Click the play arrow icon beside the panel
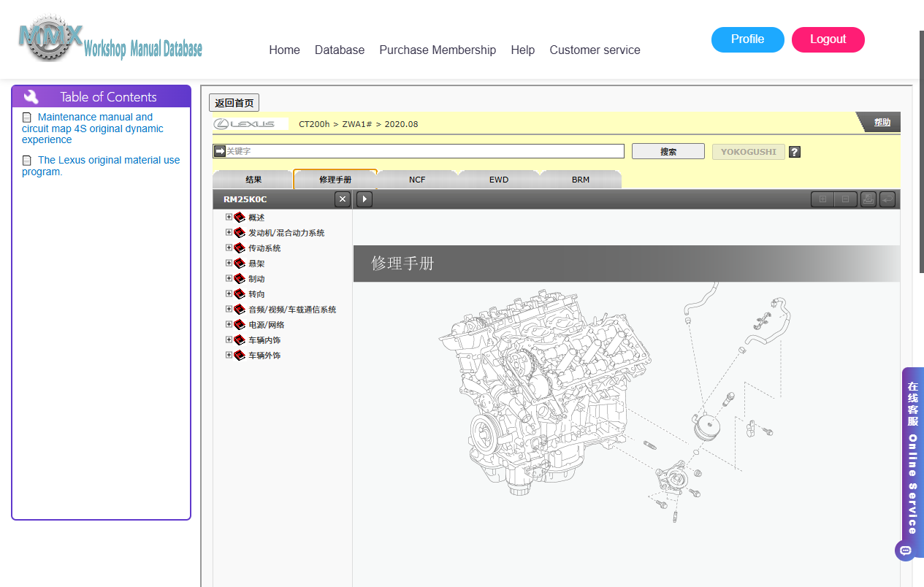 click(x=364, y=199)
